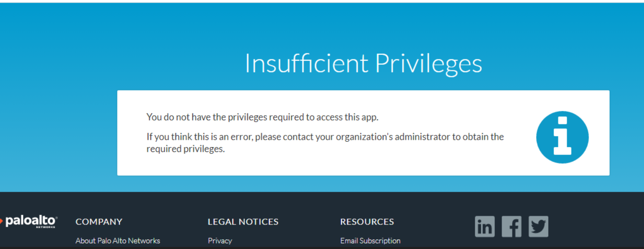This screenshot has height=249, width=644.
Task: Visit the Twitter bird icon link
Action: click(x=538, y=226)
